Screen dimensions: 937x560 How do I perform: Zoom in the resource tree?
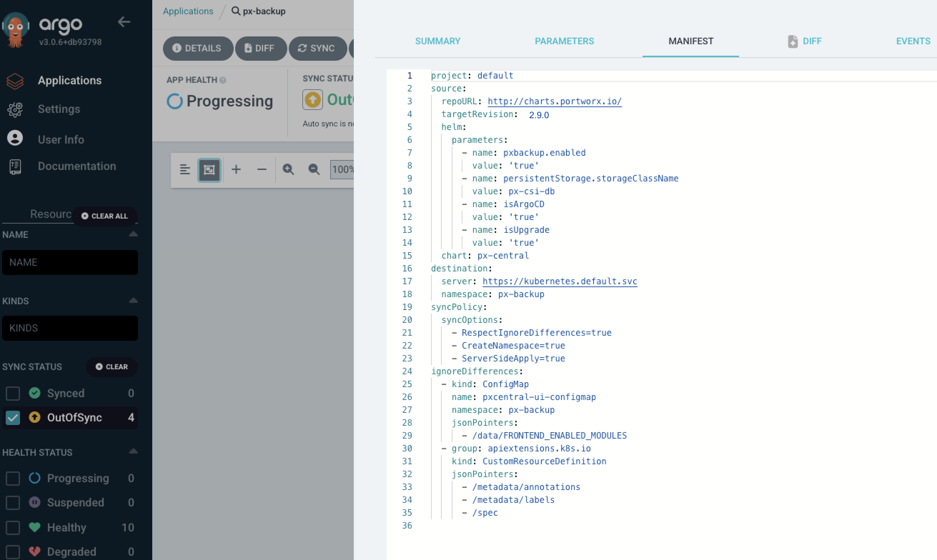tap(288, 169)
